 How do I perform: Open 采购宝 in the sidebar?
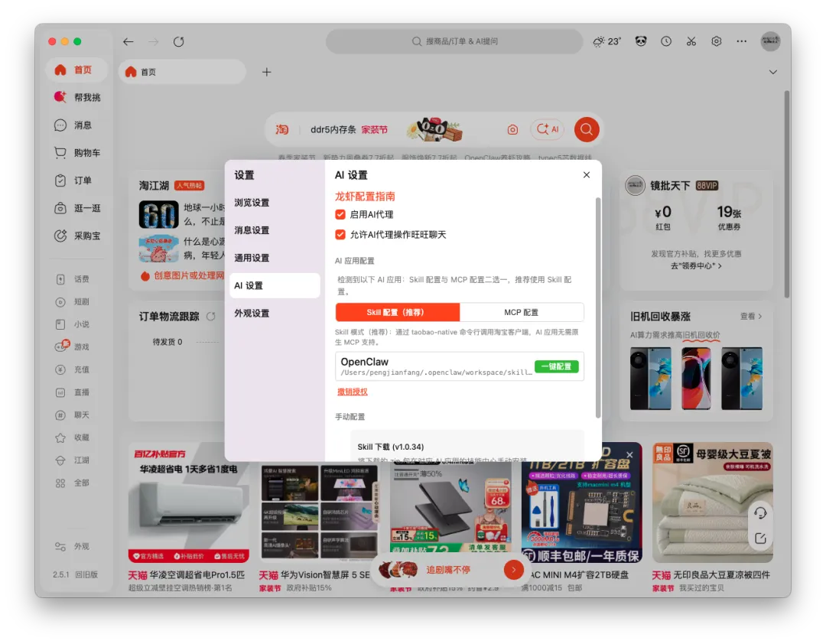77,236
